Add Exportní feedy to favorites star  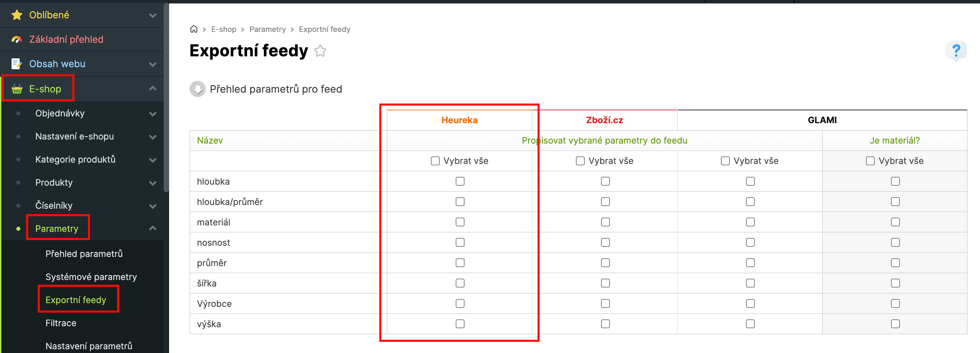tap(320, 51)
